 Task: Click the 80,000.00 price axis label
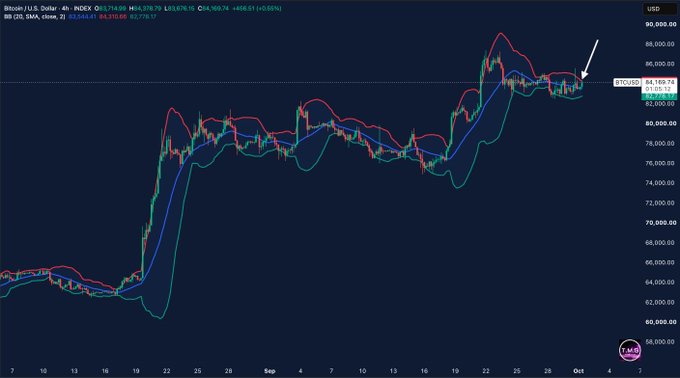click(x=660, y=124)
